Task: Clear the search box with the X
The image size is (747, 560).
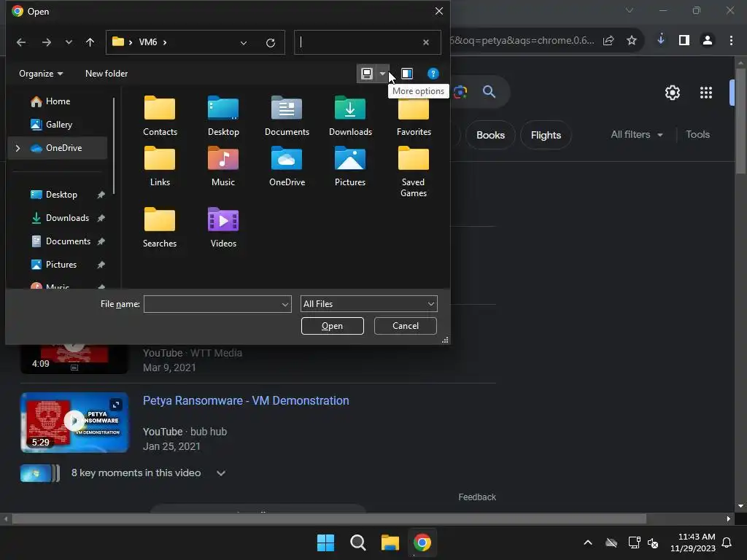Action: click(x=426, y=42)
